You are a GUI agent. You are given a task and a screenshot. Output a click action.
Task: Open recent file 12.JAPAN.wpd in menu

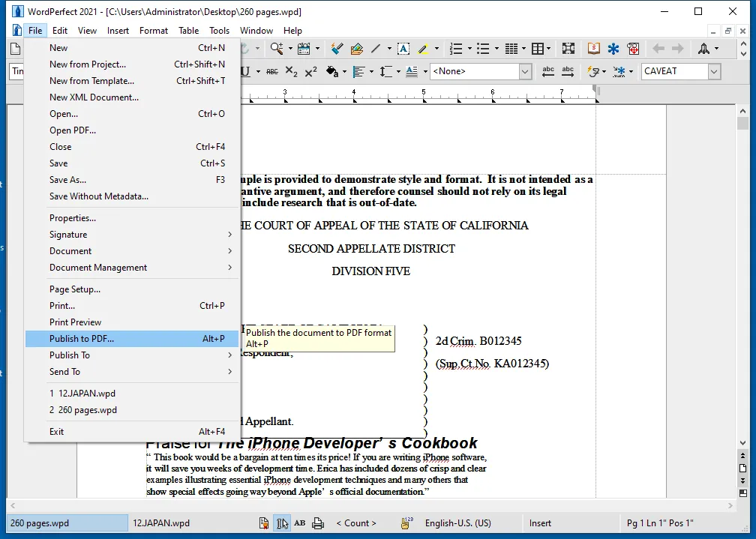tap(132, 393)
